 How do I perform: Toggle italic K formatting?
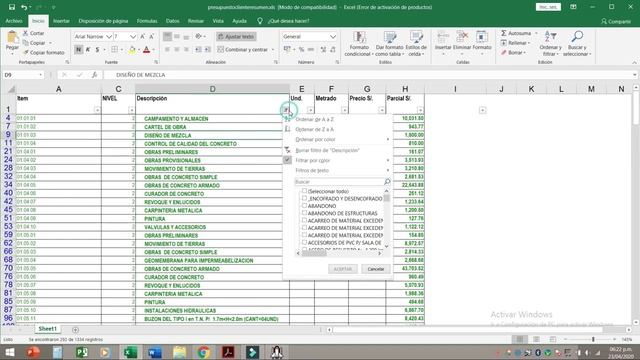point(88,50)
